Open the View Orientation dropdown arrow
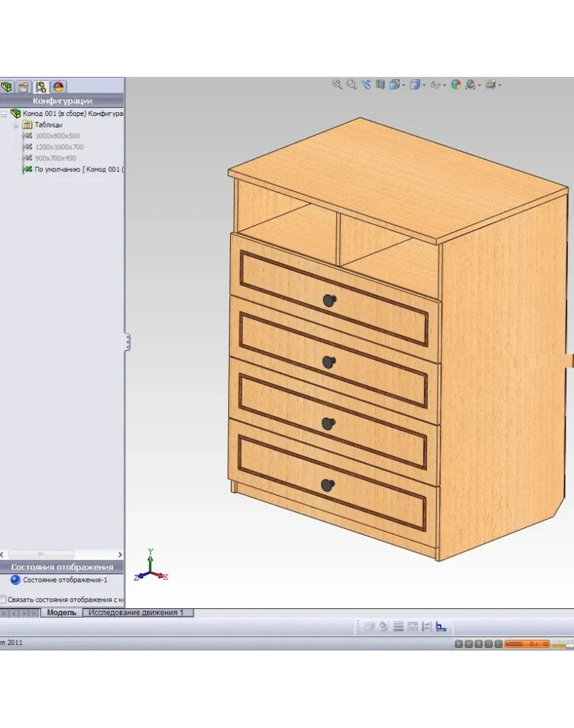 pos(404,85)
